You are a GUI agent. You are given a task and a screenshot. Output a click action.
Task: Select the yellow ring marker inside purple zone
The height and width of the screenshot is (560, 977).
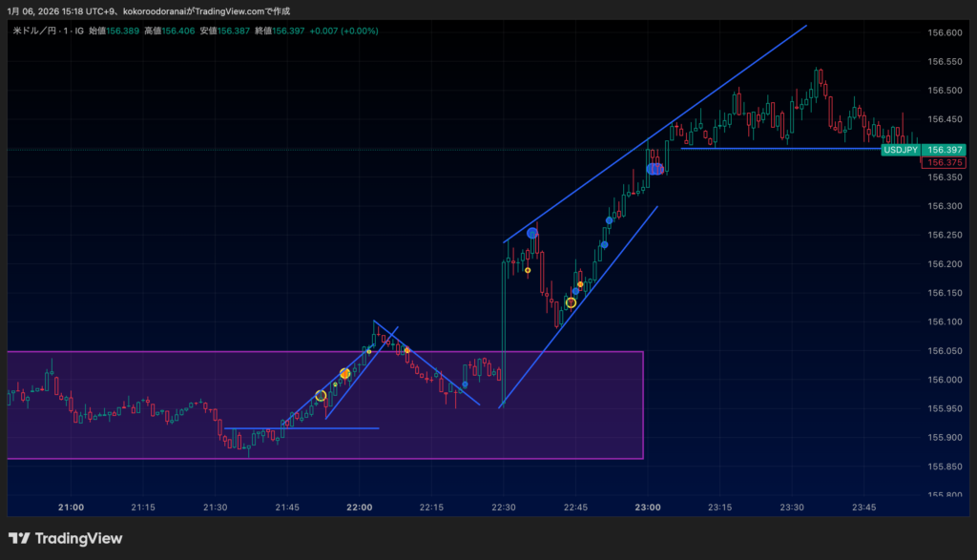321,395
